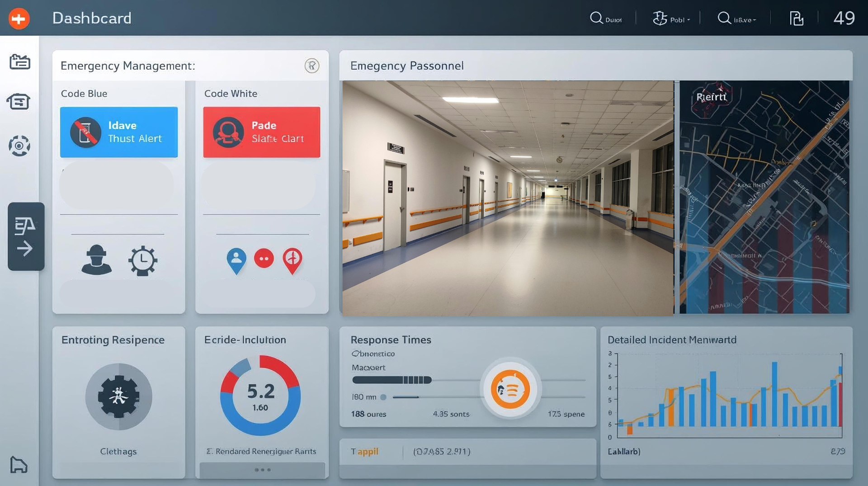
Task: Open the Iitave dropdown in header
Action: pyautogui.click(x=737, y=19)
